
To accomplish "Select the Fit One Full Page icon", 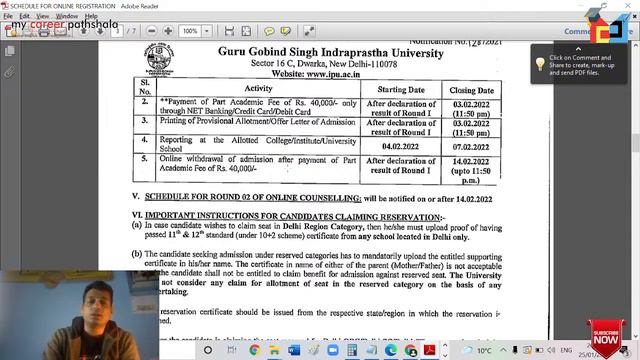I will click(x=246, y=31).
